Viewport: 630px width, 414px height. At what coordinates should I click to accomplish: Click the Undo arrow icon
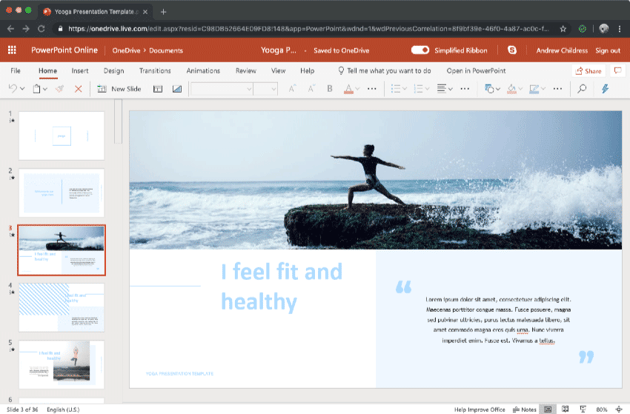pos(12,89)
